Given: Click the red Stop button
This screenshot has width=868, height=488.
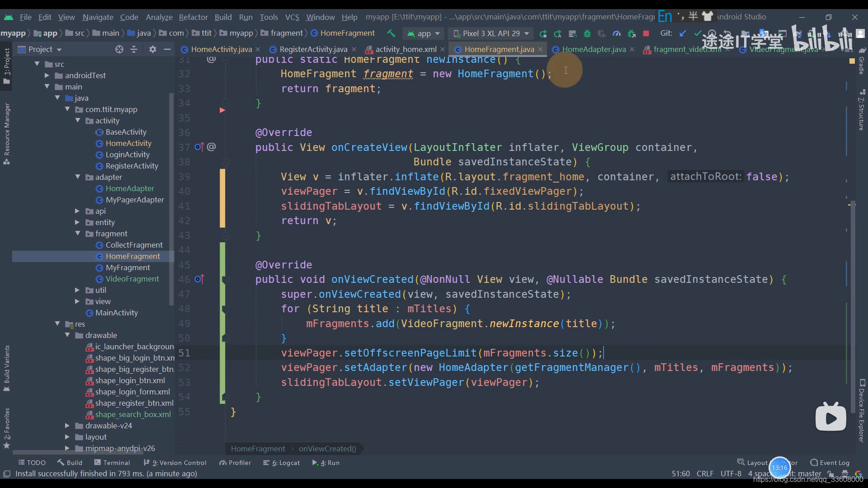Looking at the screenshot, I should pos(646,33).
